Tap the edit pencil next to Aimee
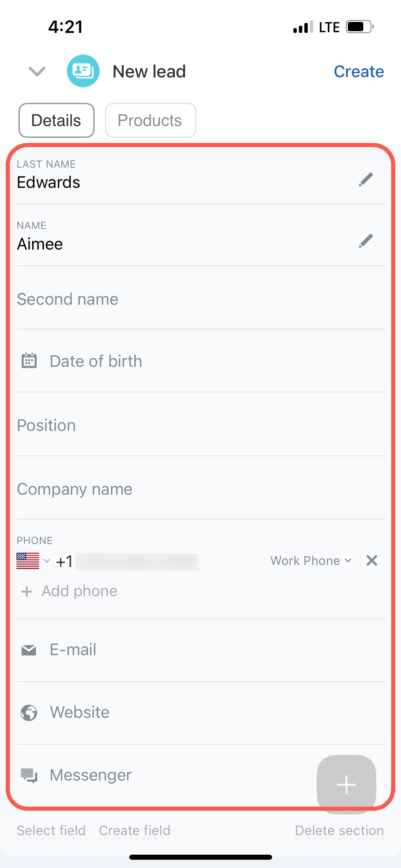The image size is (401, 868). (x=366, y=241)
